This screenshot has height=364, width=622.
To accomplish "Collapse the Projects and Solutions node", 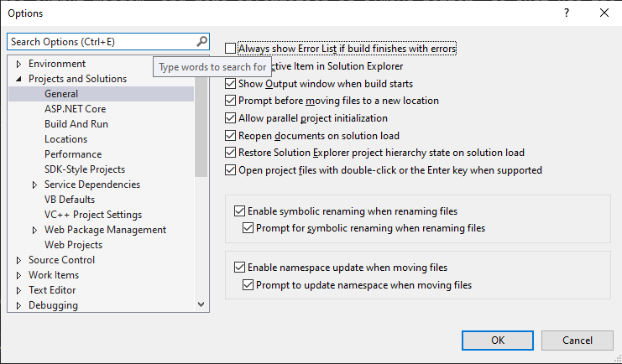I will point(18,79).
